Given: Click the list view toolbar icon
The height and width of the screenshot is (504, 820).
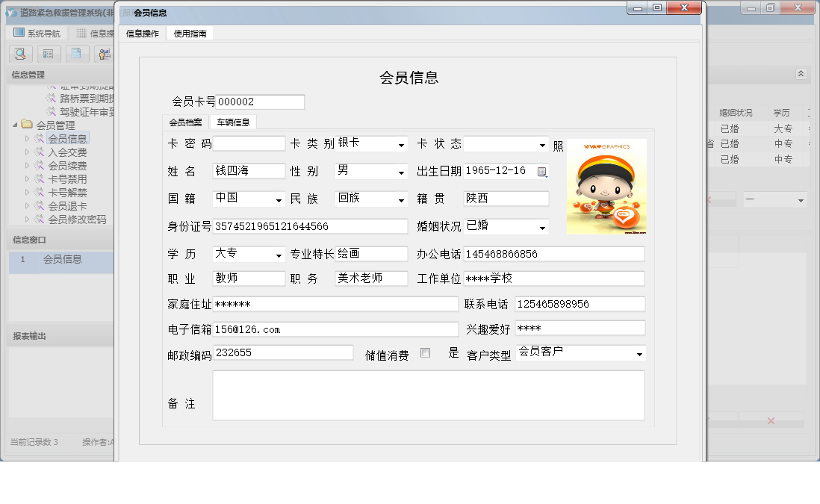Looking at the screenshot, I should [48, 54].
